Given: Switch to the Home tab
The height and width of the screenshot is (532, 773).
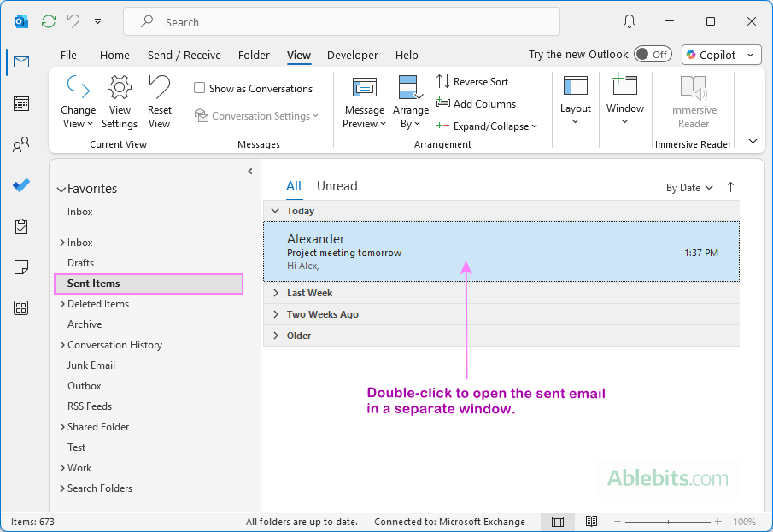Looking at the screenshot, I should 114,56.
